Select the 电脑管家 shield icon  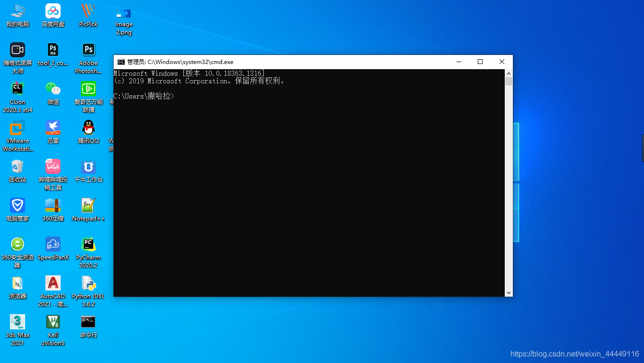coord(18,210)
